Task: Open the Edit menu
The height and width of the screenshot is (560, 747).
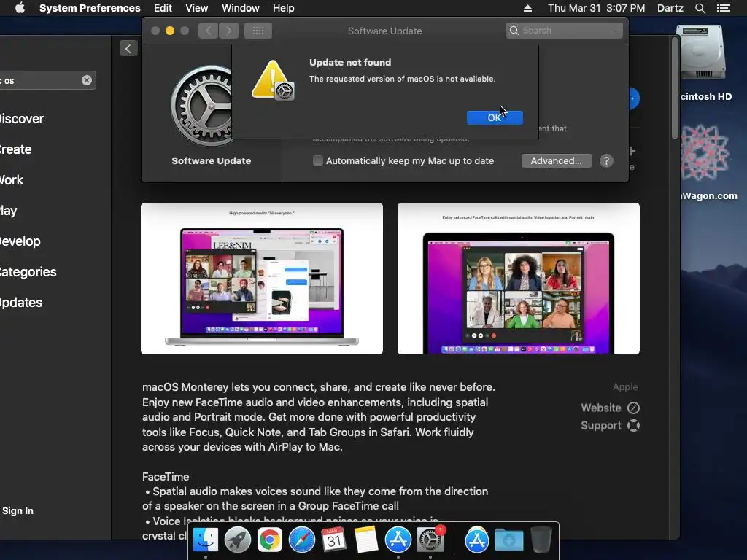Action: point(163,8)
